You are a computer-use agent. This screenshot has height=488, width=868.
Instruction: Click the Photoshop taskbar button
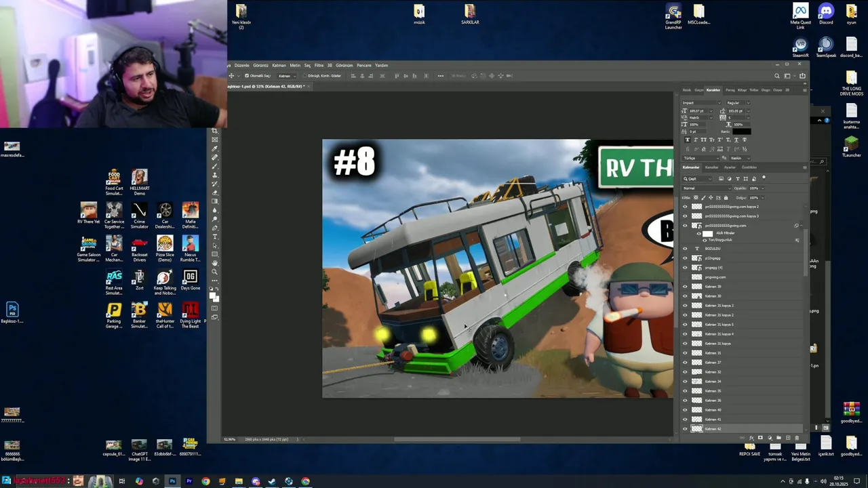(x=172, y=481)
